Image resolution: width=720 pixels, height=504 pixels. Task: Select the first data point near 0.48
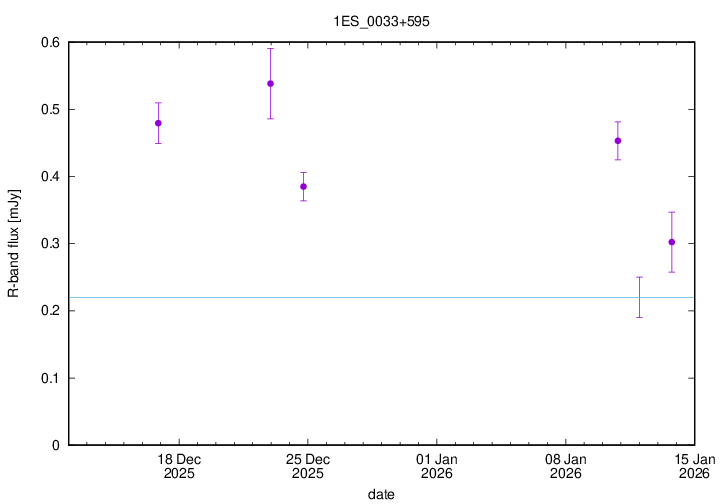click(x=158, y=123)
